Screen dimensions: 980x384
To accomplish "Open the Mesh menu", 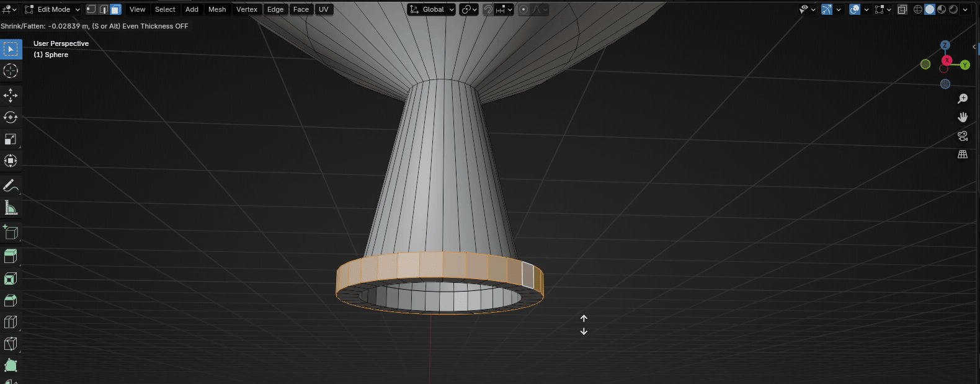I will click(x=217, y=9).
